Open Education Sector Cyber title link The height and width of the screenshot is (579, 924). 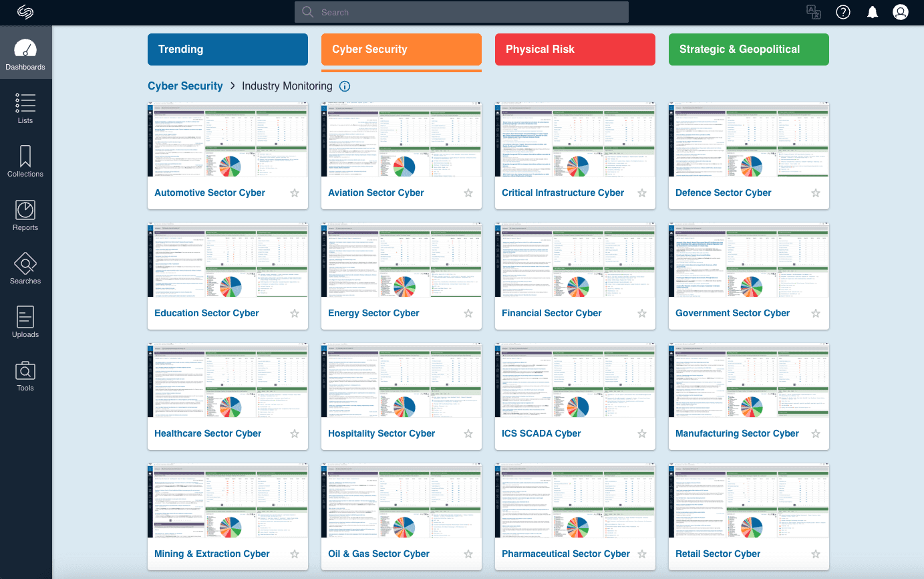click(206, 313)
